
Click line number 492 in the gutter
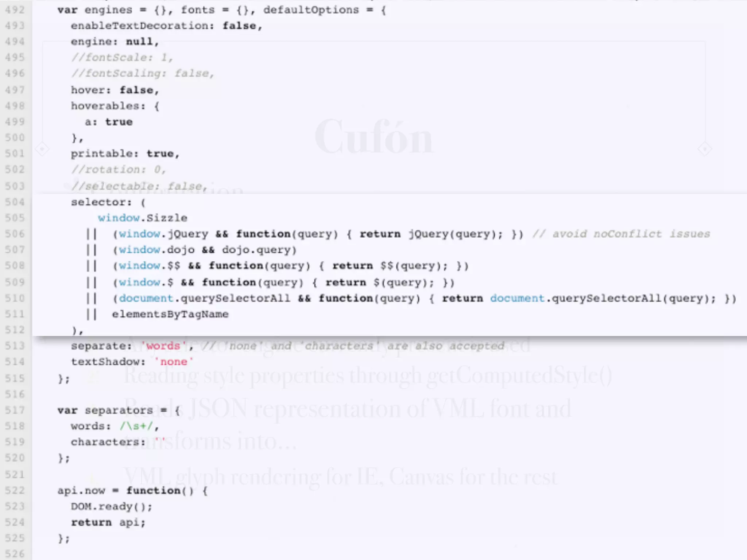15,10
